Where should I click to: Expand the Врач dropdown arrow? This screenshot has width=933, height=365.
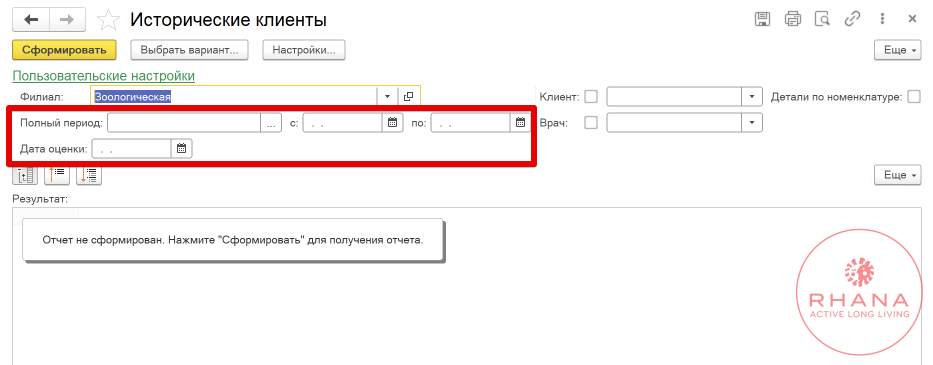click(752, 123)
